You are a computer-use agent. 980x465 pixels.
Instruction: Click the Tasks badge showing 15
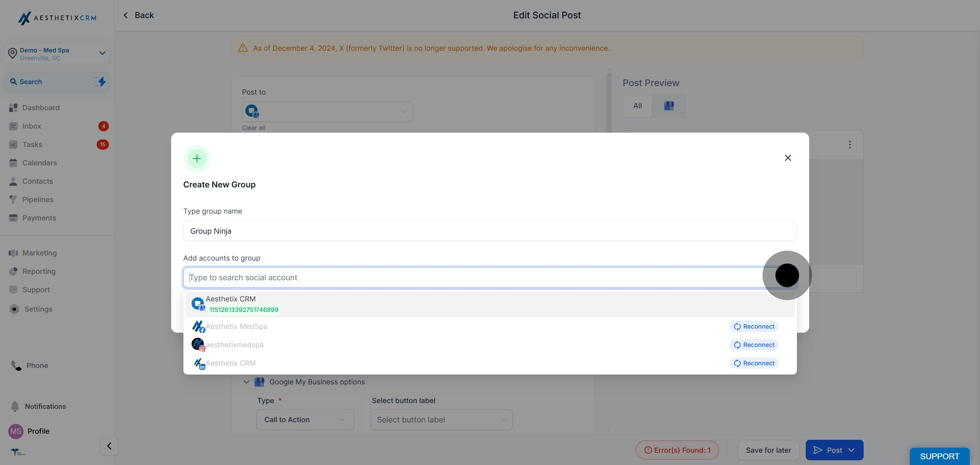click(x=103, y=145)
